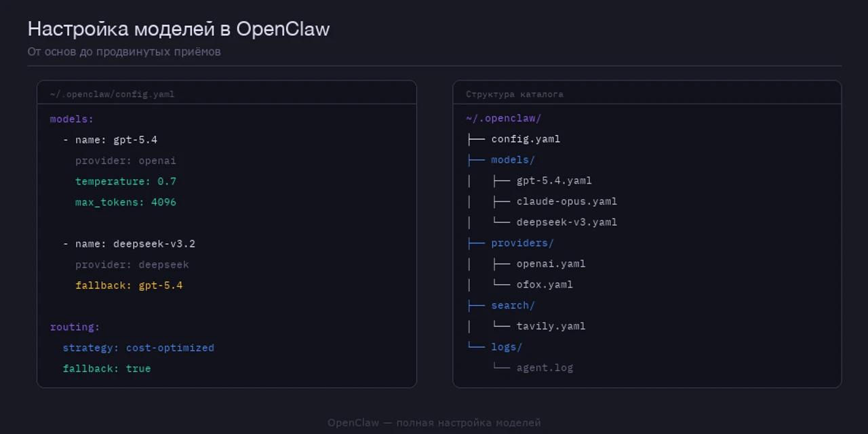Select 'gpt-5.4.yaml' in the tree
Viewport: 868px width, 434px height.
(x=554, y=180)
